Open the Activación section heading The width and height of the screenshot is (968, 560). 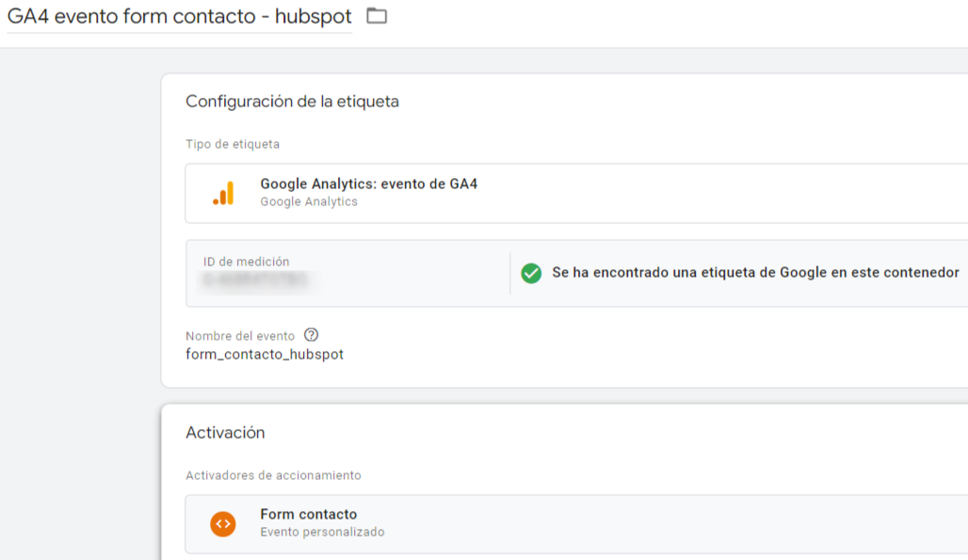pyautogui.click(x=225, y=433)
